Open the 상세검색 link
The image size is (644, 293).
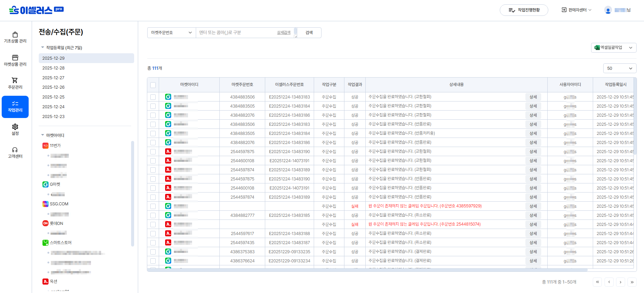284,32
